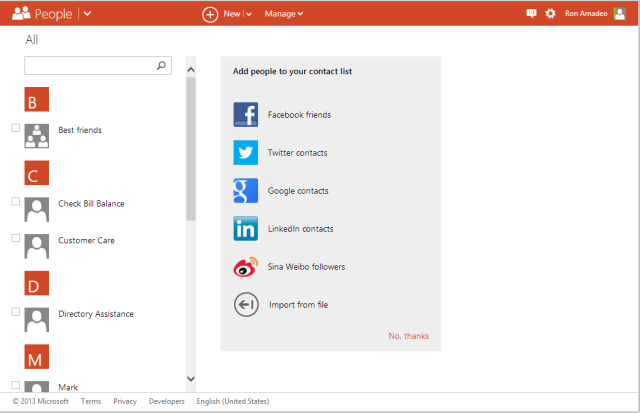Open the Developers footer link
The image size is (640, 413).
point(167,401)
